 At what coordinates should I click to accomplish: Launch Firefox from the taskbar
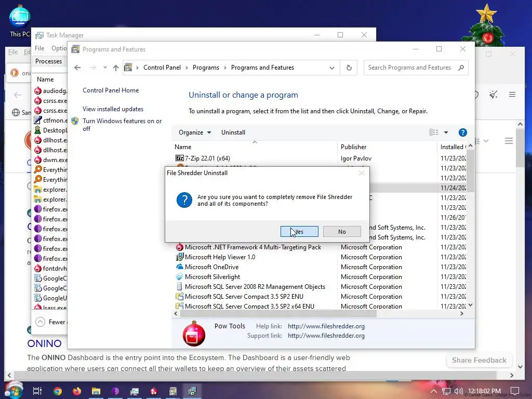coord(77,391)
